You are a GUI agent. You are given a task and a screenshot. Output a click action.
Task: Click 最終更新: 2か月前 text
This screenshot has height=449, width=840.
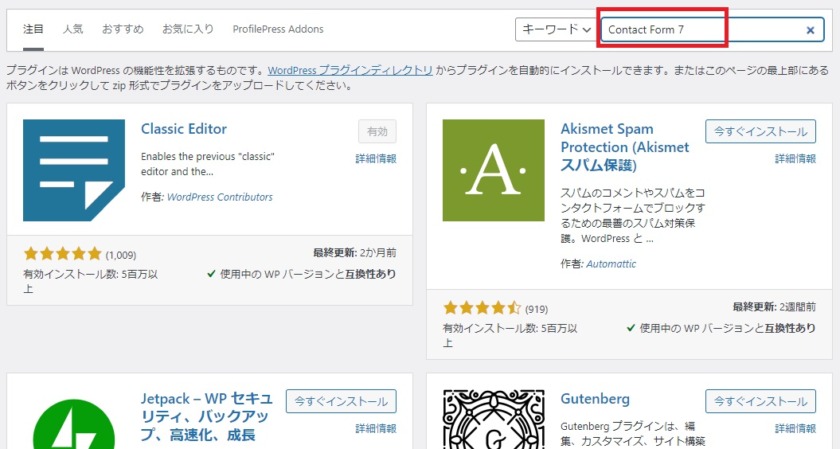[355, 253]
